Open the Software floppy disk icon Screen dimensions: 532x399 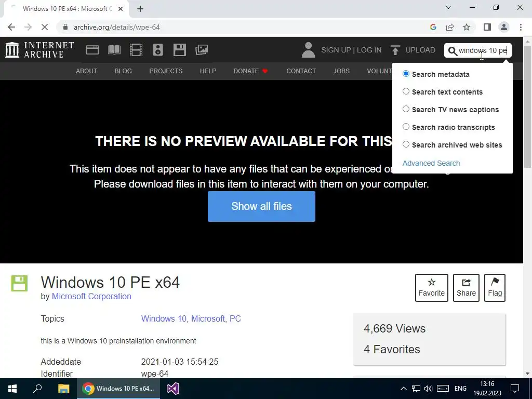coord(179,50)
